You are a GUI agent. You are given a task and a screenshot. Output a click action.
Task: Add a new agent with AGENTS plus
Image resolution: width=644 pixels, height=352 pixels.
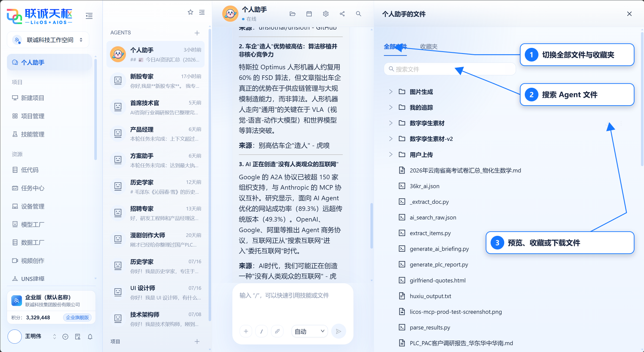[x=197, y=33]
